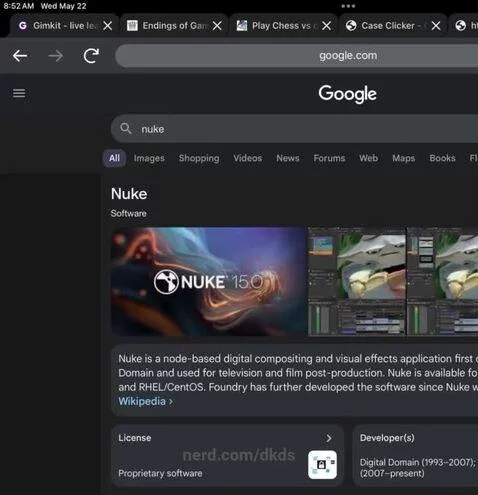Open the Wikipedia link
The image size is (478, 495).
pos(145,401)
